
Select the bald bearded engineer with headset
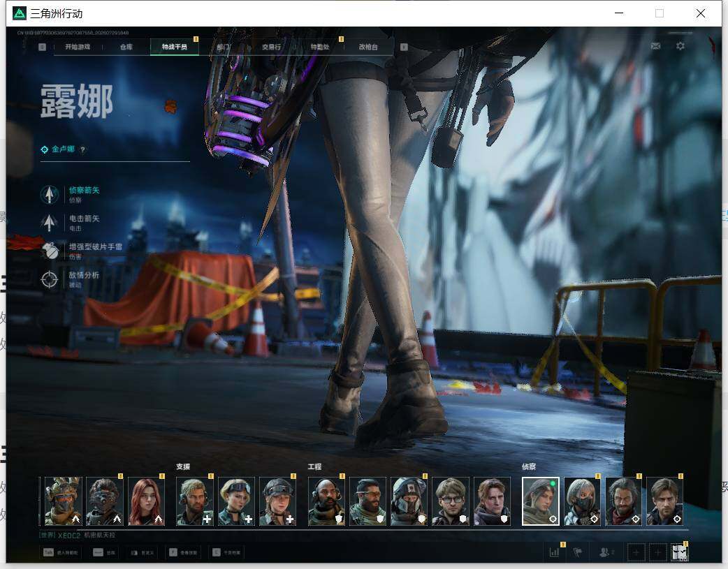(326, 501)
